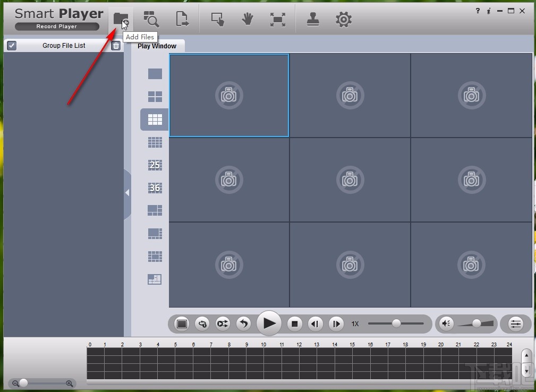Click the export file icon
The height and width of the screenshot is (392, 536).
click(x=182, y=19)
